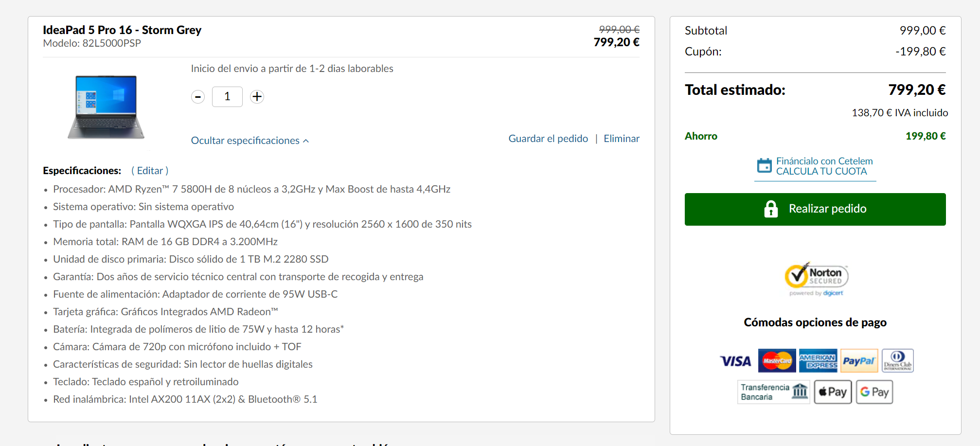Image resolution: width=980 pixels, height=446 pixels.
Task: Click the Cetelem calendar icon
Action: click(x=764, y=166)
